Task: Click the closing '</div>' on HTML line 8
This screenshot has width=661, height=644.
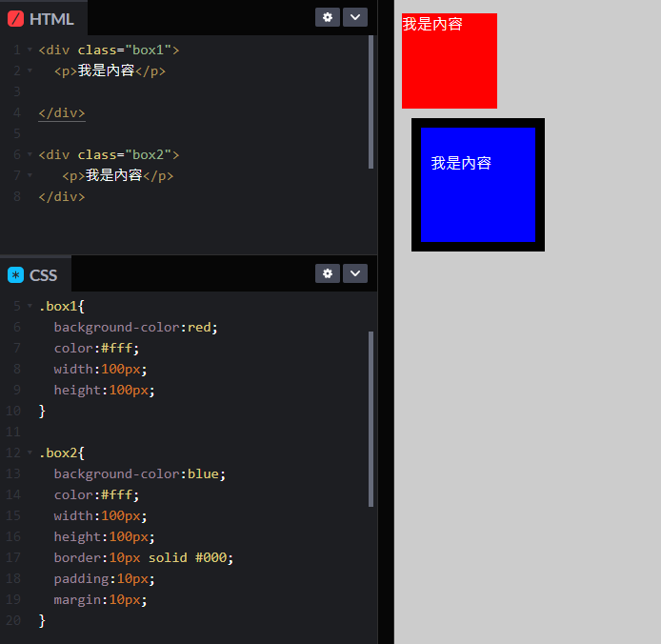Action: 62,196
